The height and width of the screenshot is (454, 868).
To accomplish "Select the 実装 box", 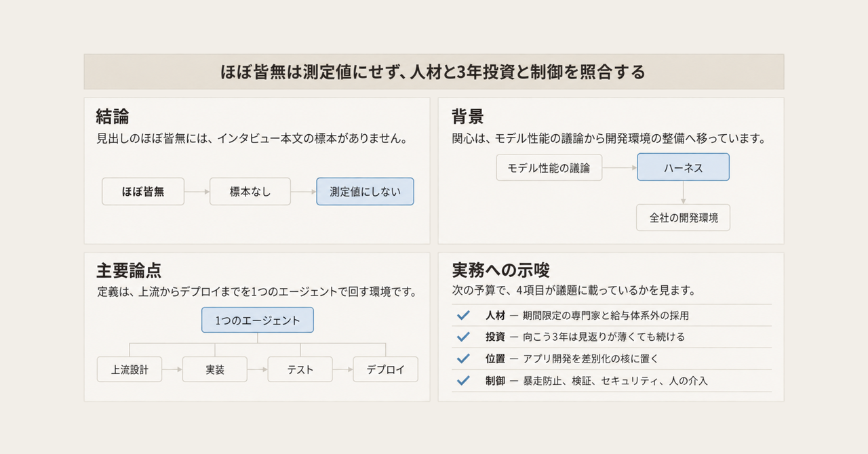I will point(215,369).
